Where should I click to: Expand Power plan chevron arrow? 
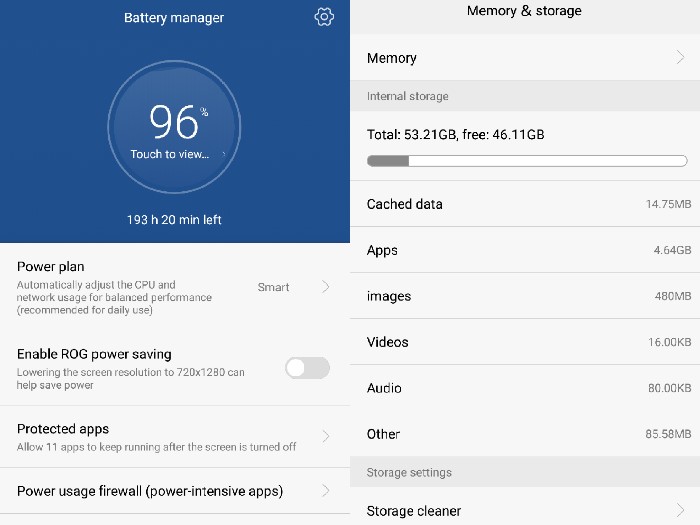326,287
